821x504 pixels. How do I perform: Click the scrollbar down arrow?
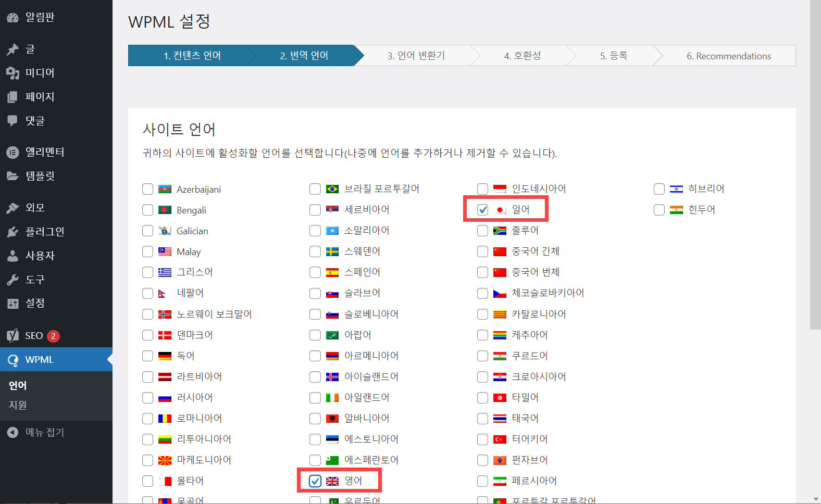[x=815, y=499]
